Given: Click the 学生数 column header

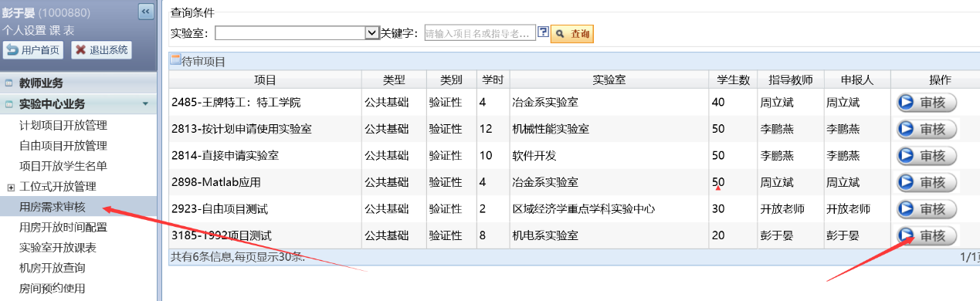Looking at the screenshot, I should coord(734,80).
